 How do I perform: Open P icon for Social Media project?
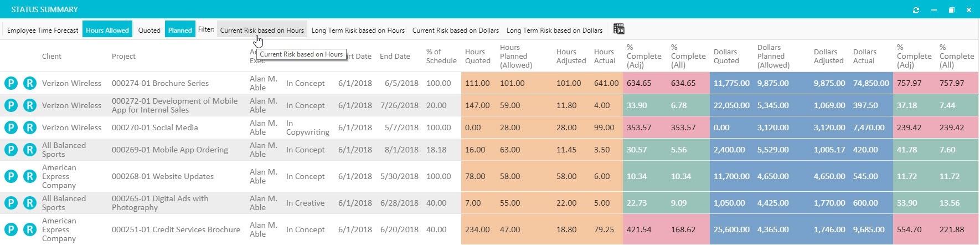[11, 127]
